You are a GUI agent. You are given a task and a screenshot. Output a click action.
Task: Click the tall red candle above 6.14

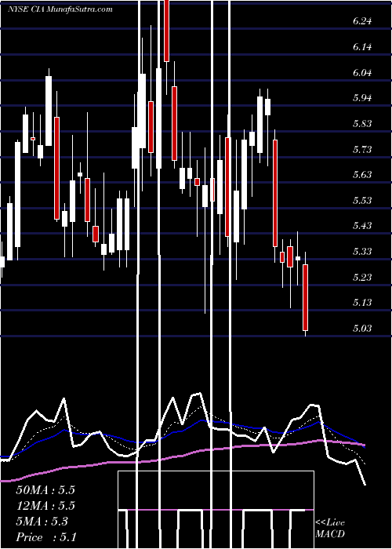point(166,31)
